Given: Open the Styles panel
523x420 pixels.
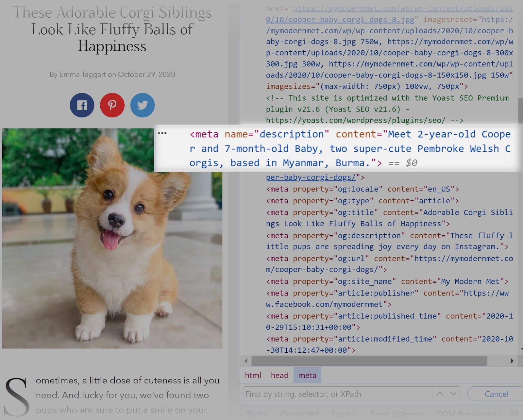Looking at the screenshot, I should click(x=257, y=414).
